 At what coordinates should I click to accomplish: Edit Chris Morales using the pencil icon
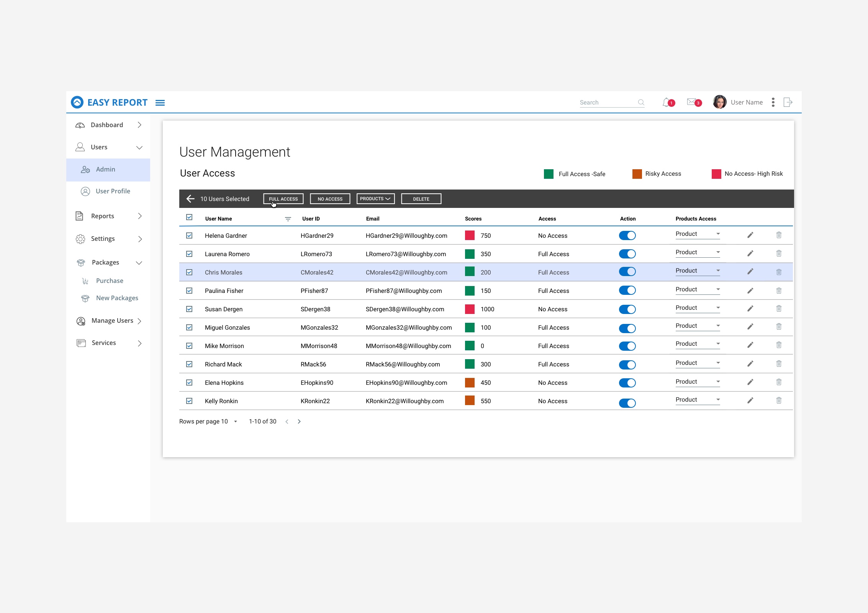(750, 271)
